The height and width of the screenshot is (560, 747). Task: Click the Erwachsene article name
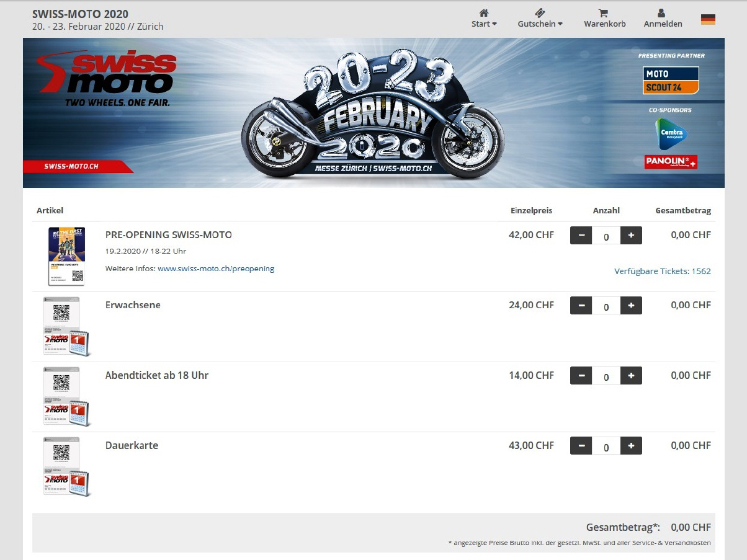pos(133,305)
